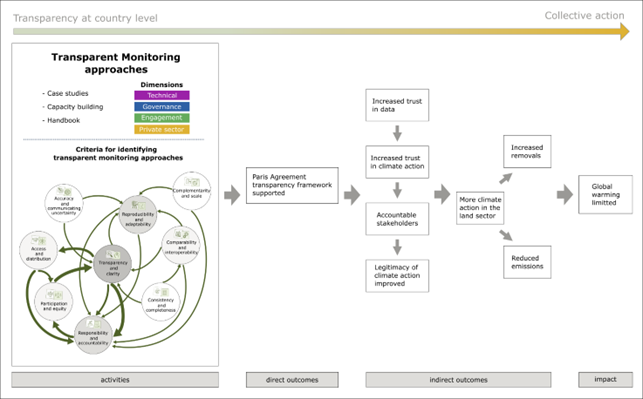
Task: Click the Global warming limited box
Action: click(x=605, y=194)
